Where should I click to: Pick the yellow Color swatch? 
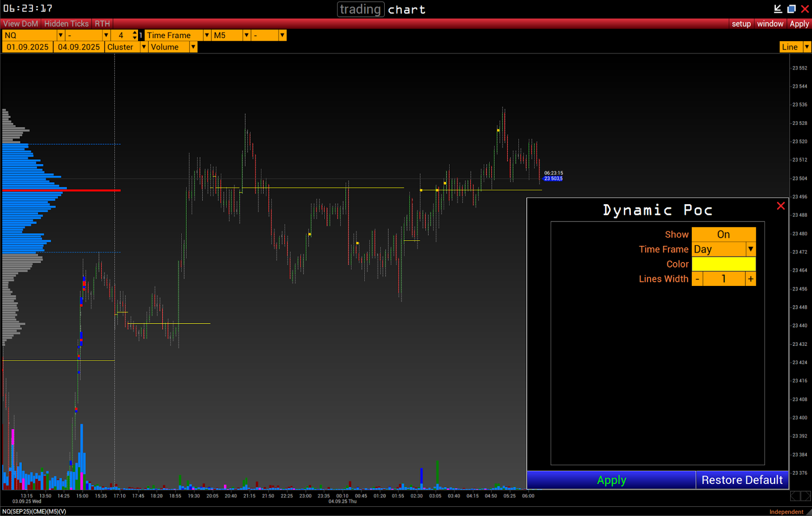(x=723, y=264)
